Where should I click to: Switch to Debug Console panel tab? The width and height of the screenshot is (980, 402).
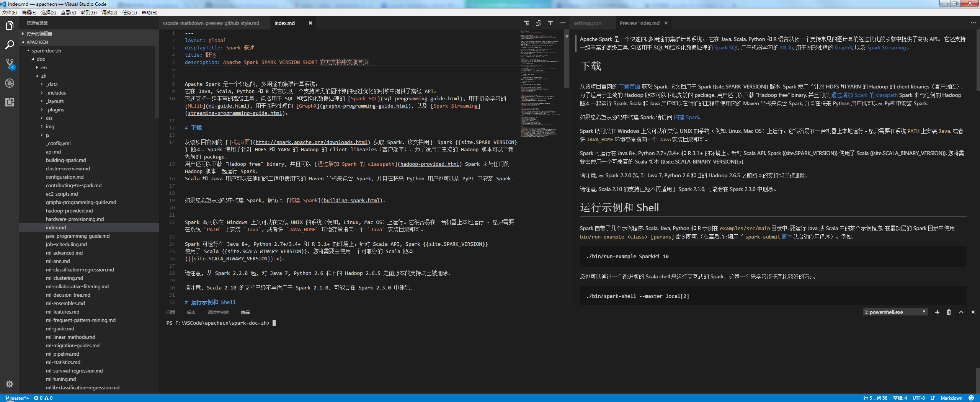pyautogui.click(x=218, y=312)
